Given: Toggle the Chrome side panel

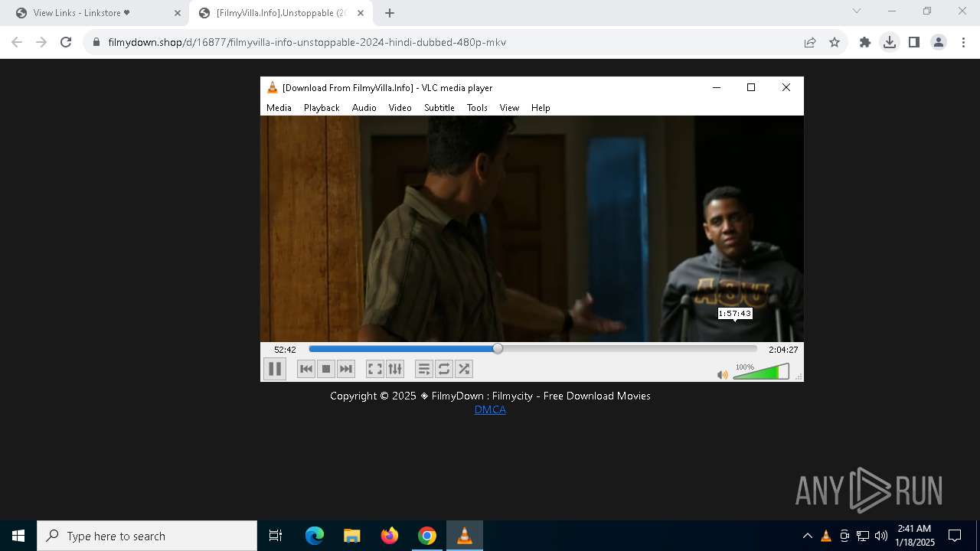Looking at the screenshot, I should click(x=914, y=42).
